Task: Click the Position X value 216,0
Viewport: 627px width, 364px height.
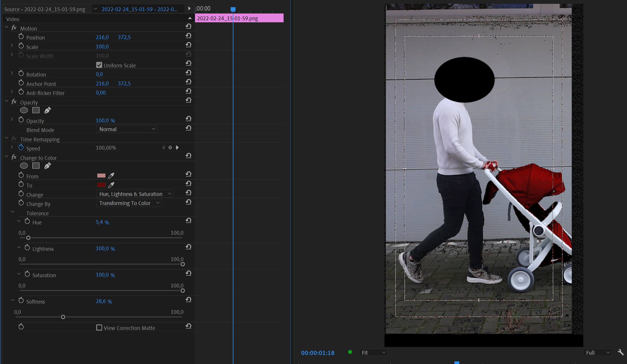Action: click(x=102, y=37)
